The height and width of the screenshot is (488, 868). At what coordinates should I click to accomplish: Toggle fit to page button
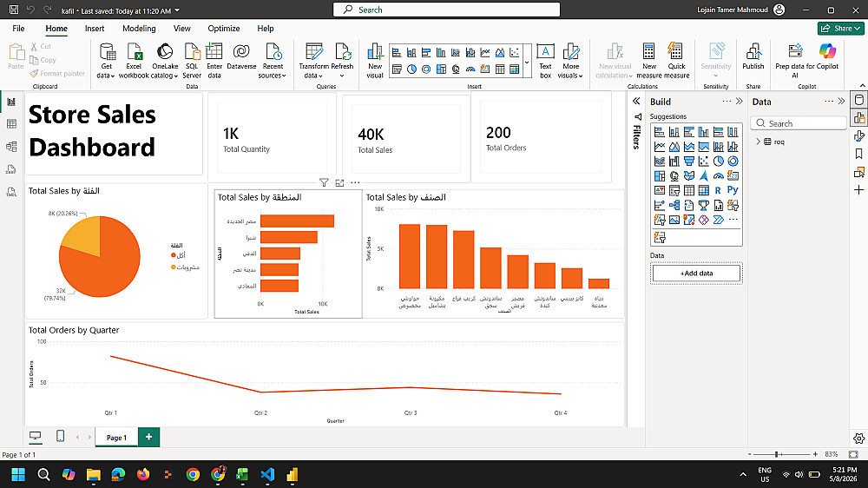(x=853, y=454)
